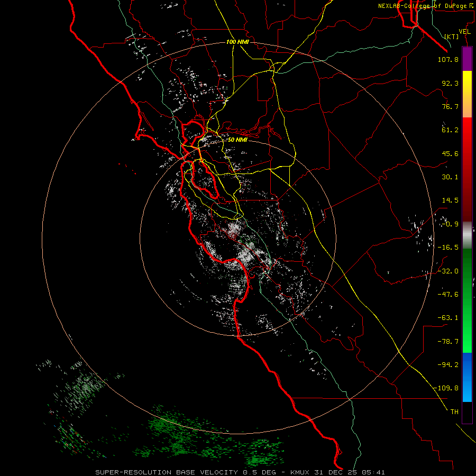This screenshot has height=476, width=476.
Task: Click the -0.9 velocity scale value
Action: (450, 224)
